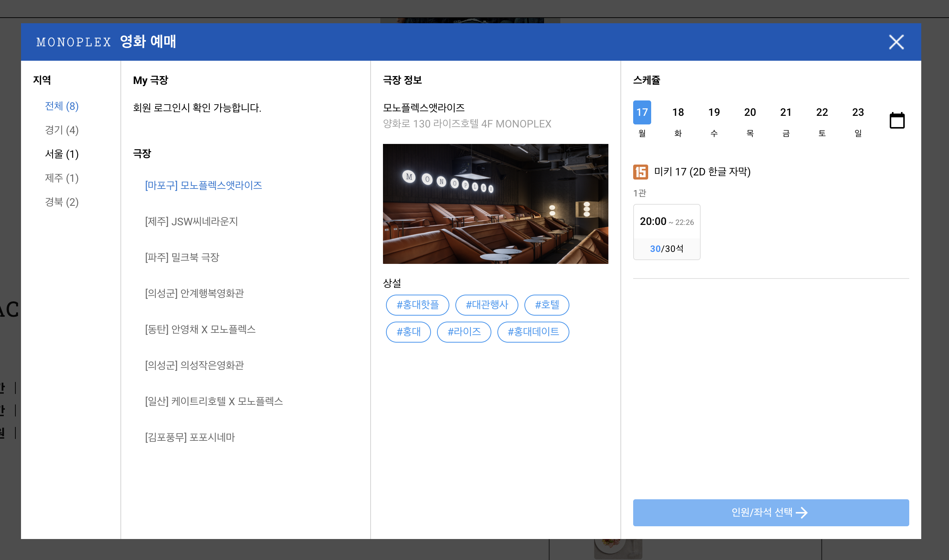Click the #홍대데이트 hashtag chip
This screenshot has width=949, height=560.
coord(533,332)
